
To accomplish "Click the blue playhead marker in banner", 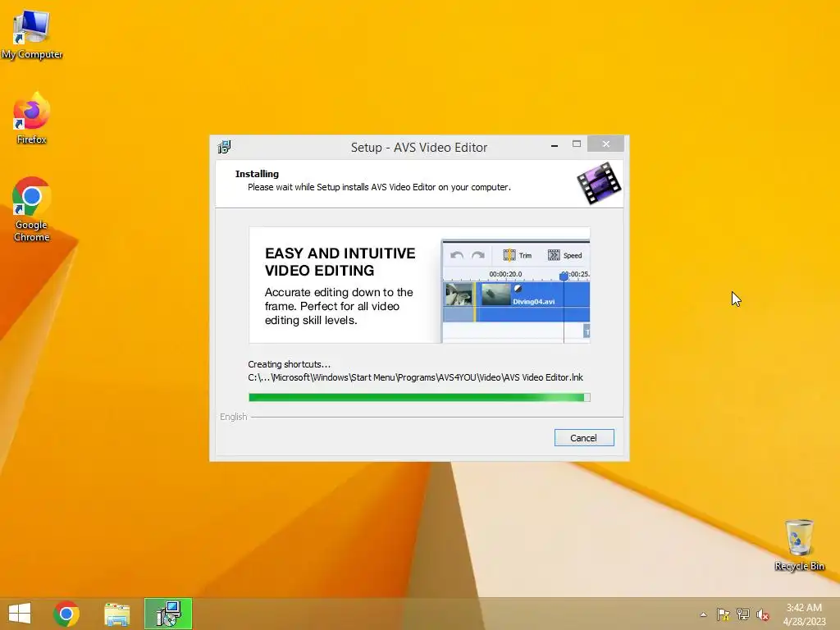I will tap(564, 276).
